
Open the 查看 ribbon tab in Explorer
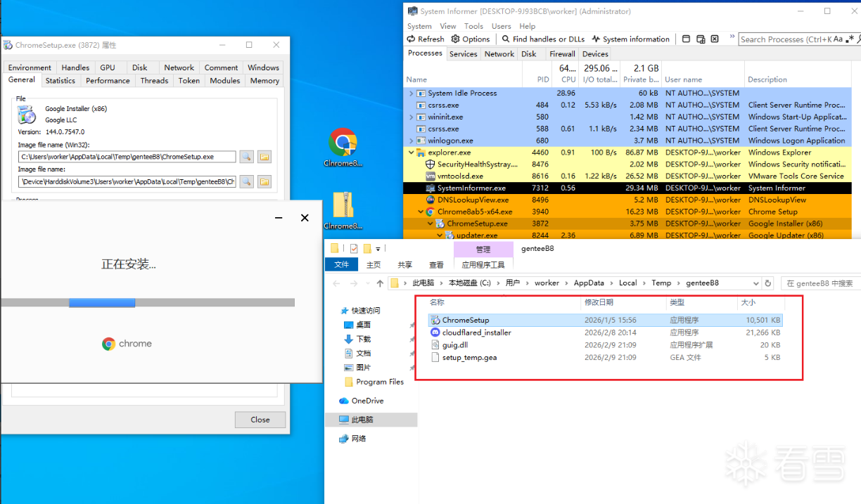coord(436,265)
